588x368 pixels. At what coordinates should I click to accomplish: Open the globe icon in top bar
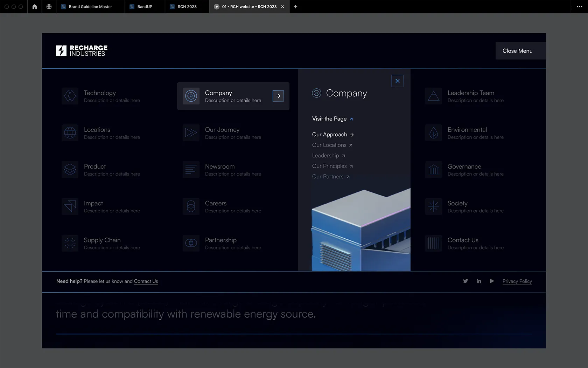[x=49, y=7]
